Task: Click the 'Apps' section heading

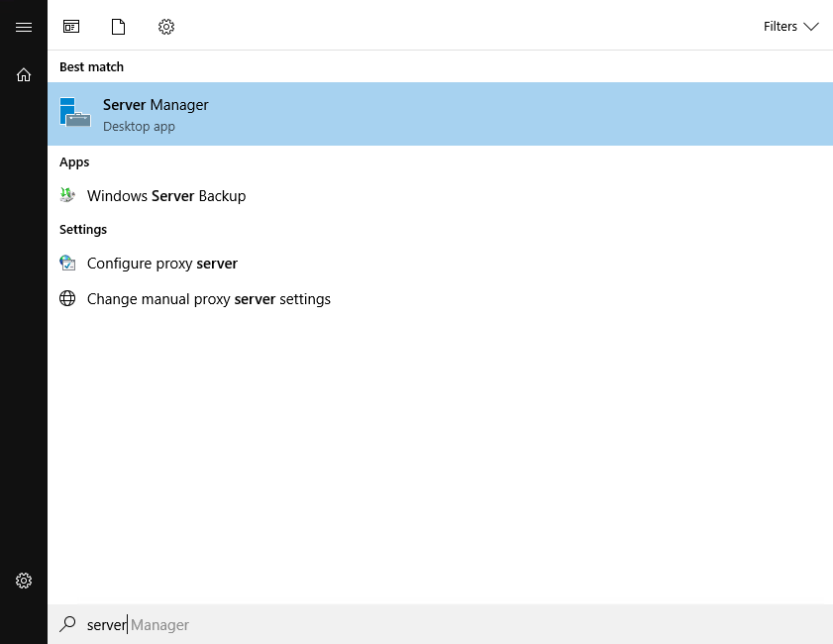Action: click(x=74, y=162)
